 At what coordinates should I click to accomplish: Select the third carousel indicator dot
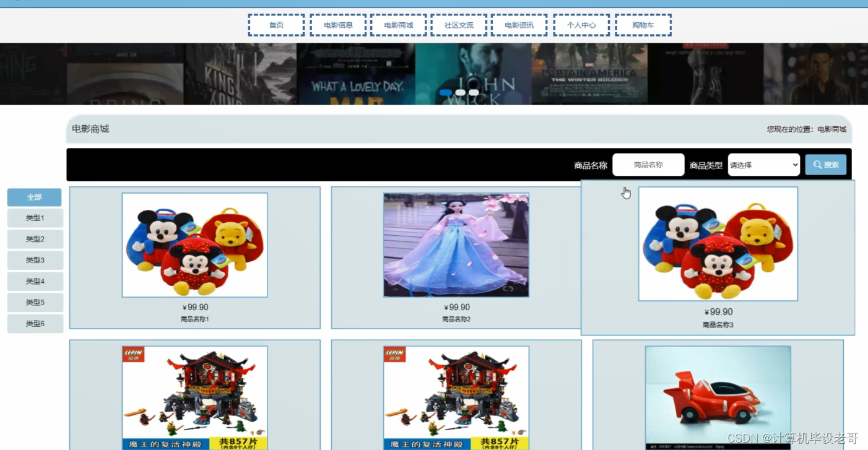point(474,93)
